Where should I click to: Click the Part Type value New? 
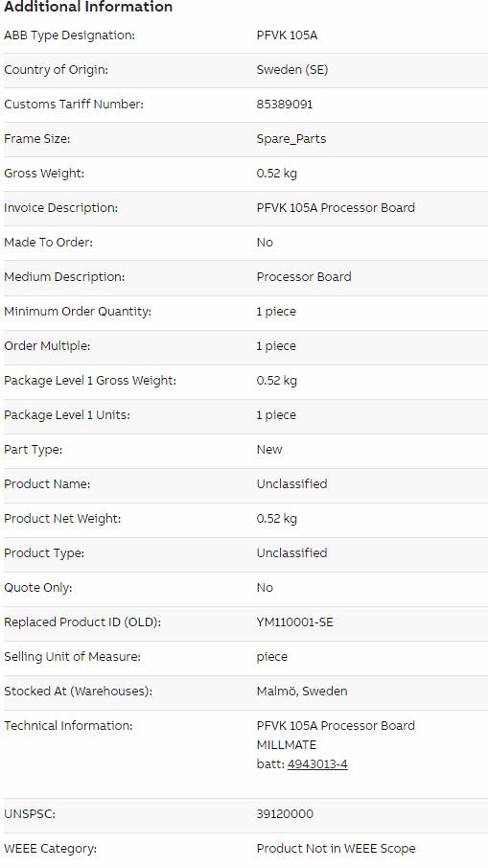tap(269, 450)
